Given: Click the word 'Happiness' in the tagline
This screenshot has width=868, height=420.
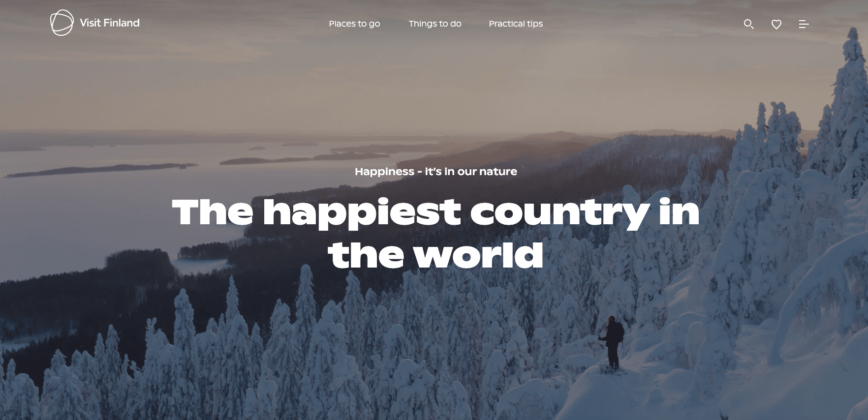Looking at the screenshot, I should [x=384, y=172].
